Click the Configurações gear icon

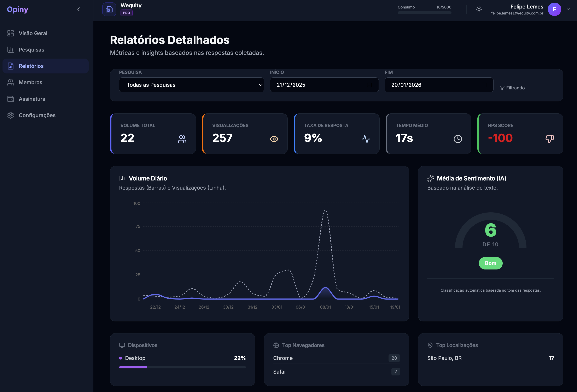point(10,115)
